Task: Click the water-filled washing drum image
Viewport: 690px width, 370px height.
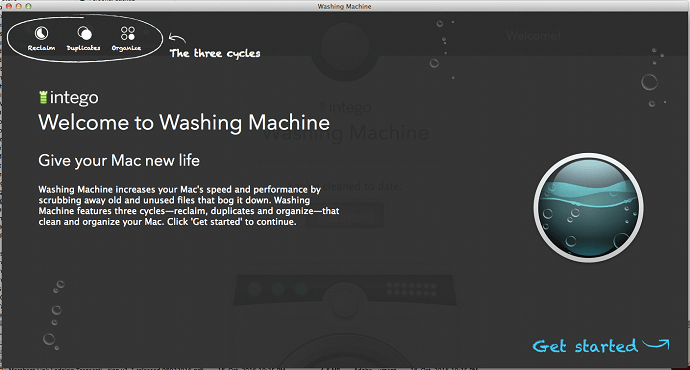Action: [588, 208]
